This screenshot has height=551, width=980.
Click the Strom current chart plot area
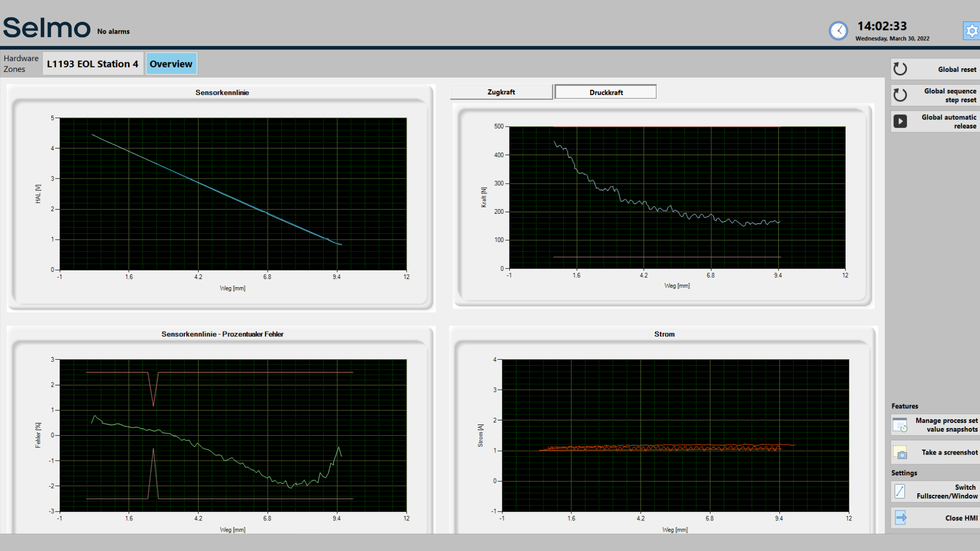pos(675,435)
